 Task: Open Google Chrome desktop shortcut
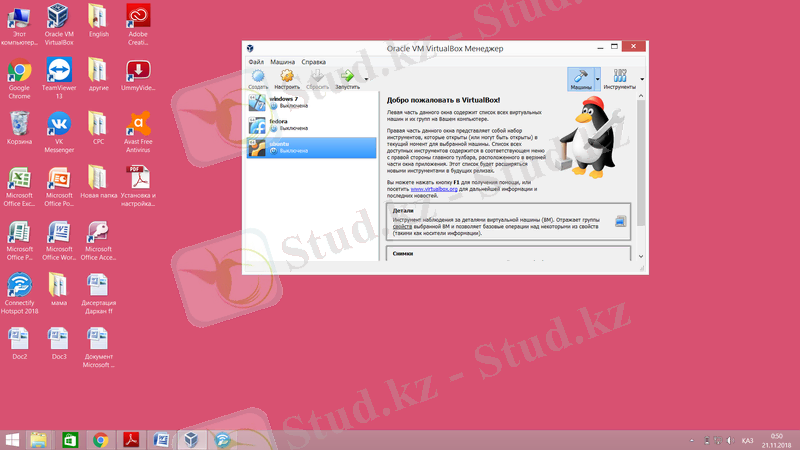(x=19, y=78)
